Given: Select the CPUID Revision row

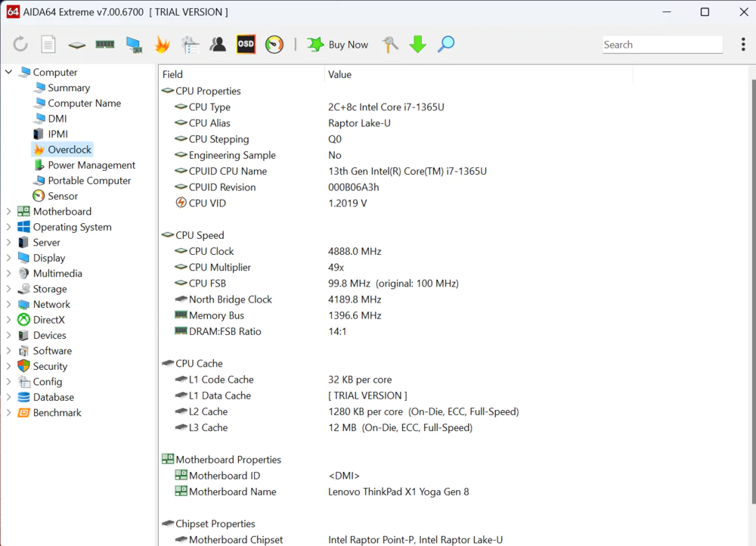Looking at the screenshot, I should 395,187.
